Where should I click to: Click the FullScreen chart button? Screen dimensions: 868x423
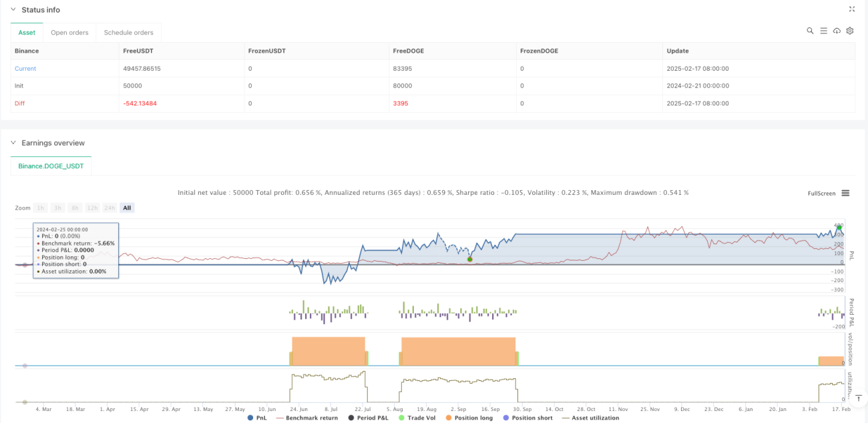[x=821, y=193]
